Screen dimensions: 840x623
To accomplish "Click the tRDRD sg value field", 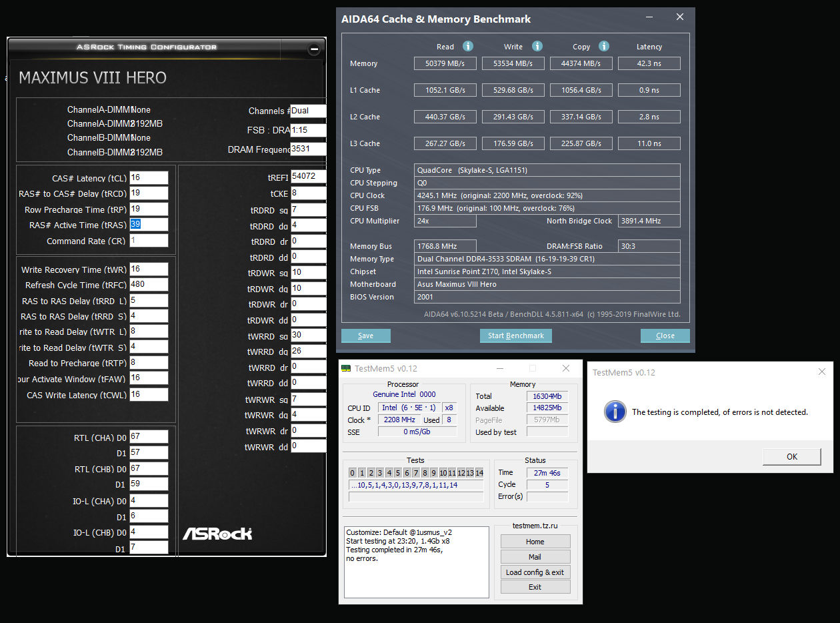I will [309, 210].
